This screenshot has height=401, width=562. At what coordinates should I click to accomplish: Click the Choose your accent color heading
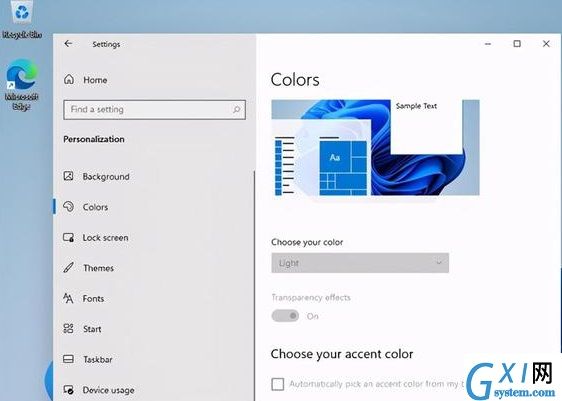342,354
